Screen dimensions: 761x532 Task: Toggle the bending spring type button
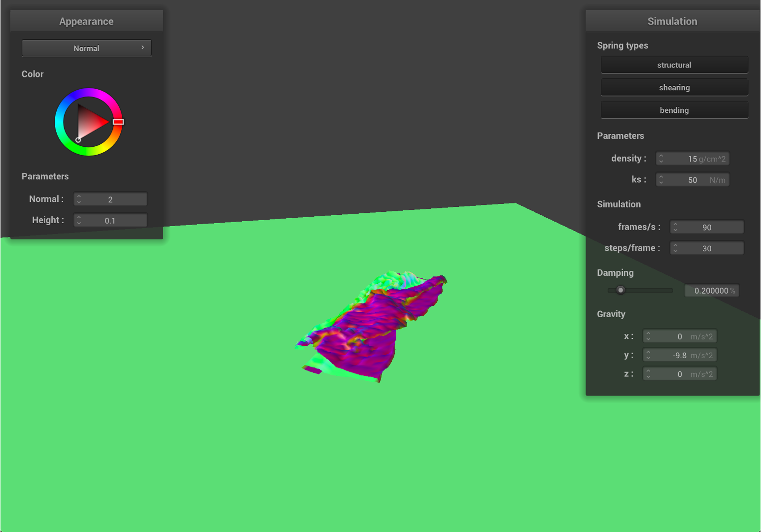(x=674, y=110)
